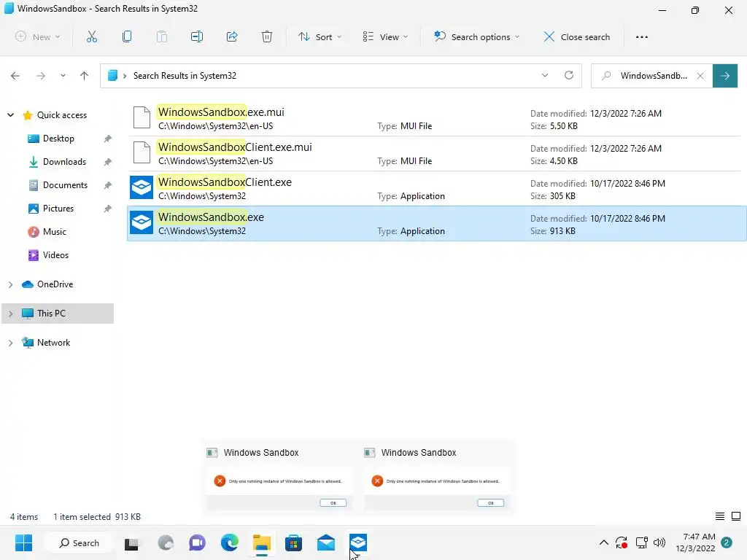The width and height of the screenshot is (747, 560).
Task: Select the WindowsSandbox.exe application row
Action: click(436, 223)
